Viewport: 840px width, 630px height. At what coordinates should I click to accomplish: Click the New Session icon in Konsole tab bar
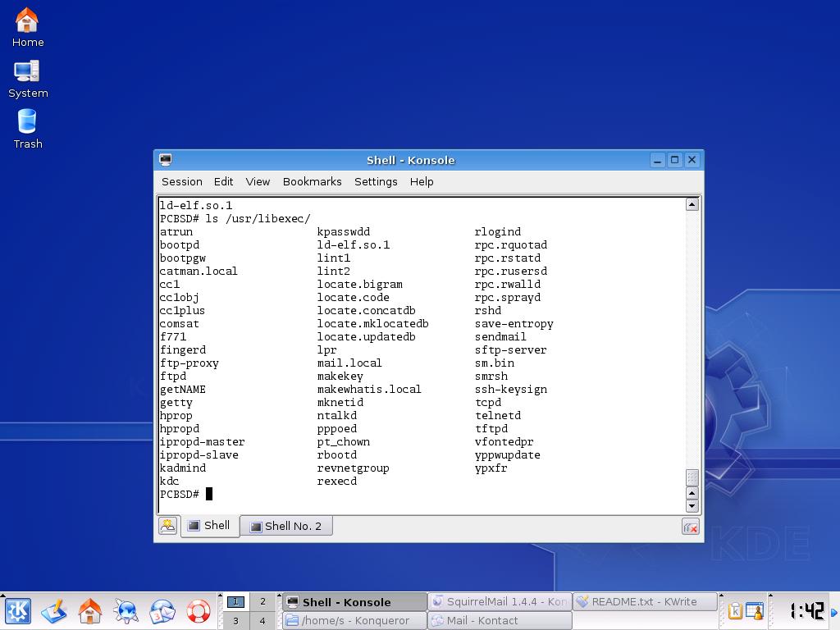click(167, 526)
